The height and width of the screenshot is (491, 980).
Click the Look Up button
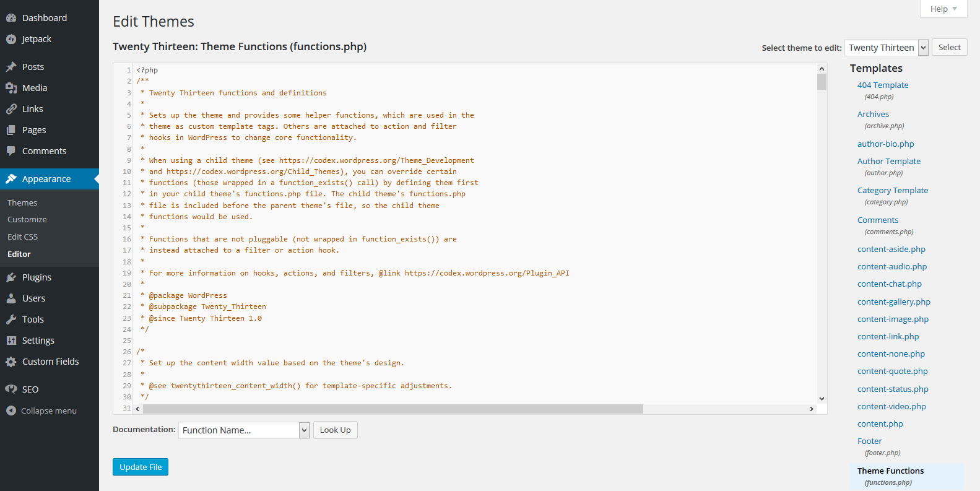point(336,430)
